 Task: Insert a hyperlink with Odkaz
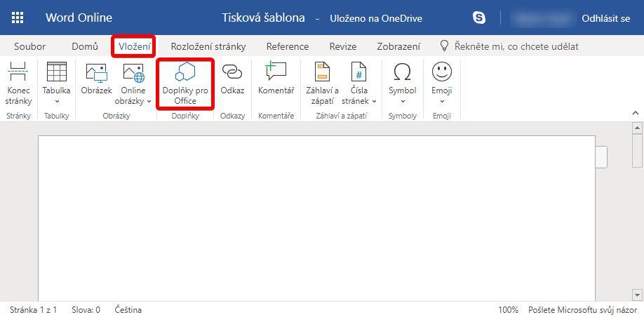coord(232,80)
